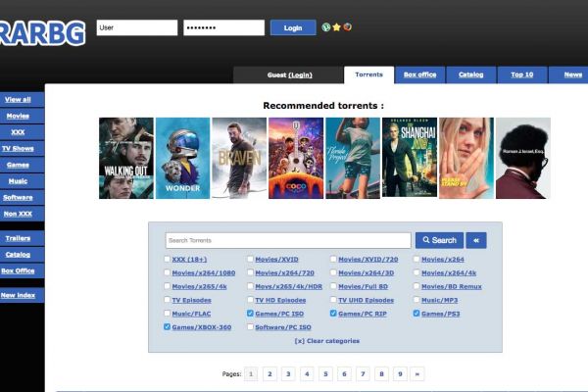Image resolution: width=588 pixels, height=392 pixels.
Task: Open the Roman J. Israel, Esq. poster
Action: (x=523, y=158)
